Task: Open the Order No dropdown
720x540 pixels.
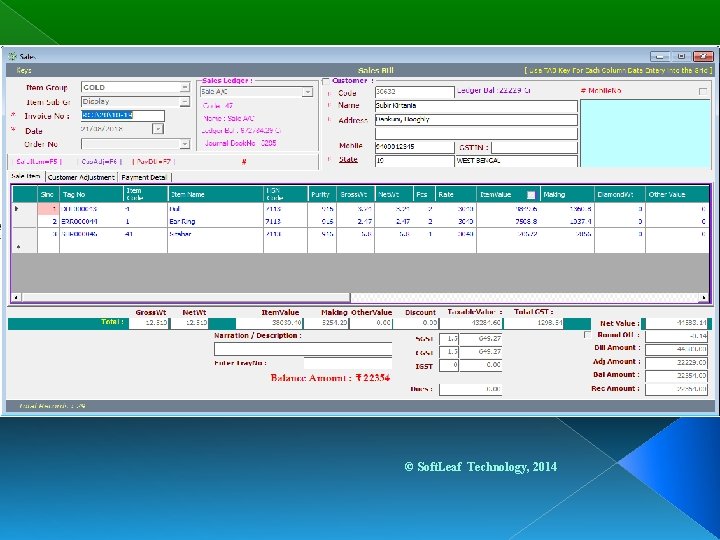Action: [x=184, y=144]
